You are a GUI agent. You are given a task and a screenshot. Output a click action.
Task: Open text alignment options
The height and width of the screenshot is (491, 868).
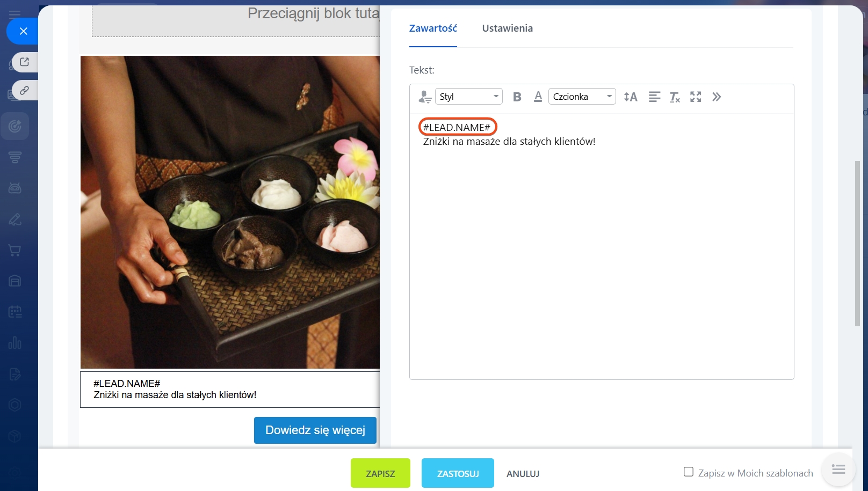654,97
